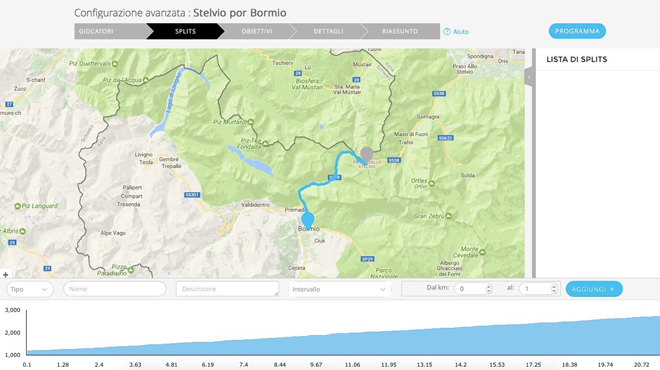Switch to the Obiettivi step
Image resolution: width=660 pixels, height=370 pixels.
click(257, 31)
